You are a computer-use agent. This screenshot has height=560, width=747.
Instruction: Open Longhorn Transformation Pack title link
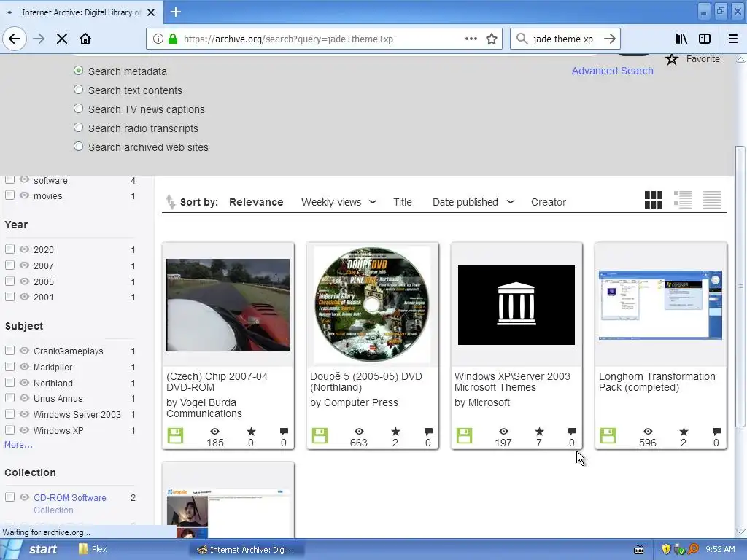coord(657,382)
